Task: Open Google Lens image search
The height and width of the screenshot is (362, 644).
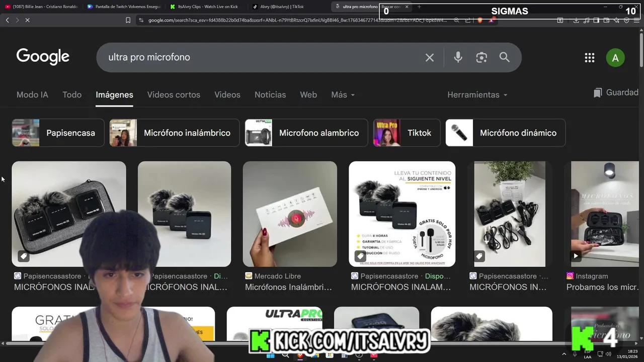Action: click(x=481, y=57)
